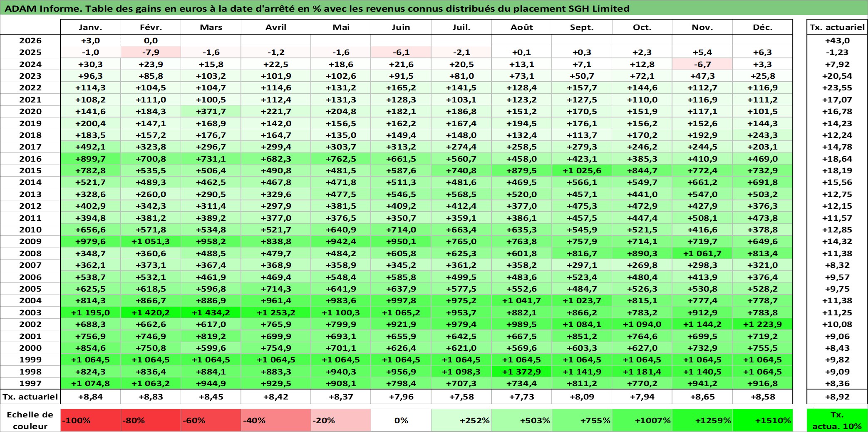Image resolution: width=868 pixels, height=432 pixels.
Task: Click cell value +243,3 in December 2018
Action: click(x=763, y=135)
